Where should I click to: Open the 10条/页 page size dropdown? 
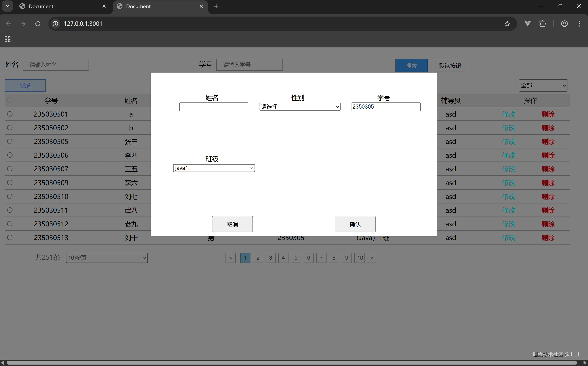click(x=107, y=258)
